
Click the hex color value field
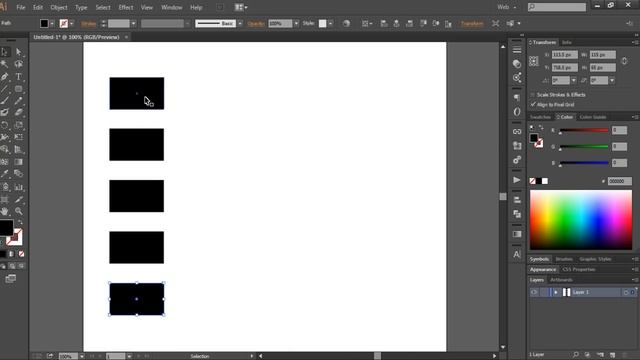click(620, 181)
